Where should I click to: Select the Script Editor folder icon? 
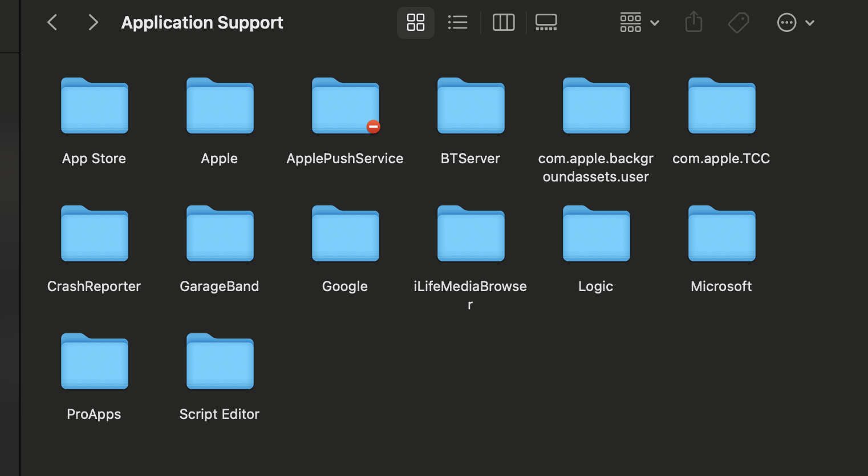coord(220,361)
